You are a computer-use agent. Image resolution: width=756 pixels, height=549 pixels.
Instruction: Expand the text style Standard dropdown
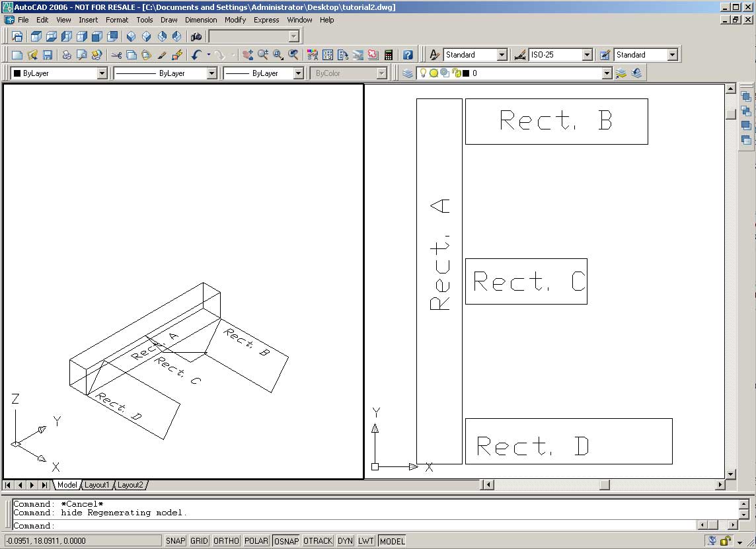(502, 55)
